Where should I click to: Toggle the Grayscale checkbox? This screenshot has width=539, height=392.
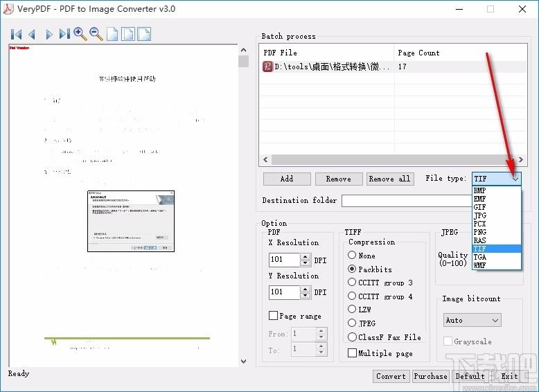pos(448,341)
